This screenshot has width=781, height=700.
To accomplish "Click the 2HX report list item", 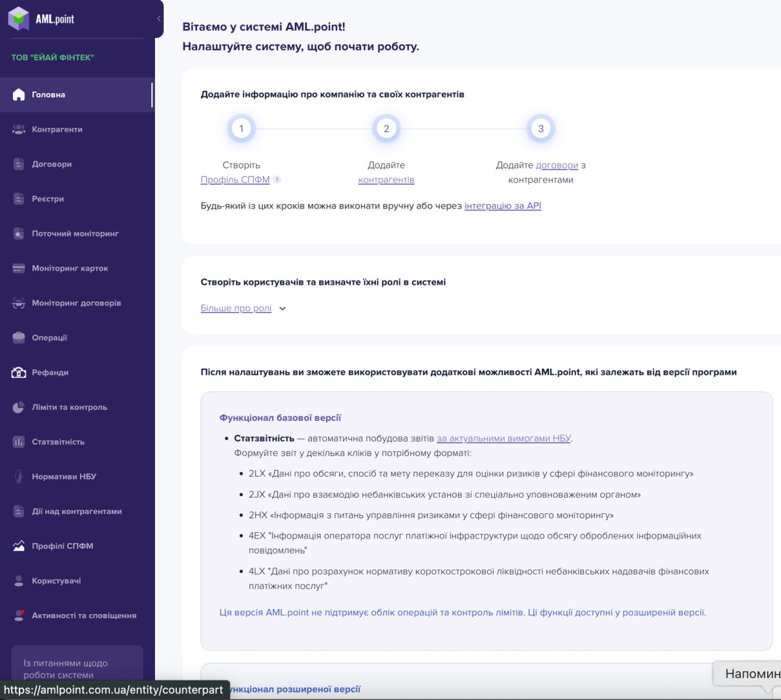I will 431,515.
